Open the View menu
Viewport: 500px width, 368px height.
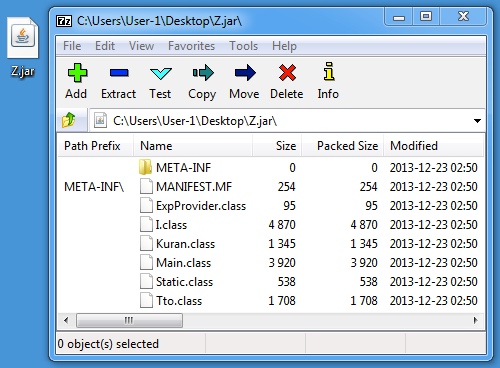141,46
